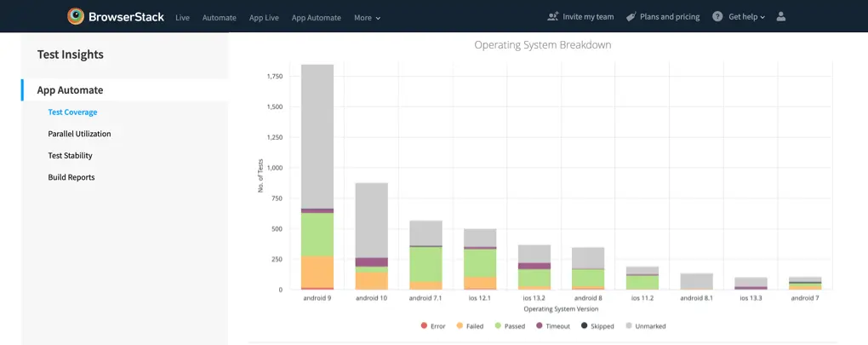Click the 'ios 13.2' axis label
Viewport: 868px width, 345px height.
534,298
